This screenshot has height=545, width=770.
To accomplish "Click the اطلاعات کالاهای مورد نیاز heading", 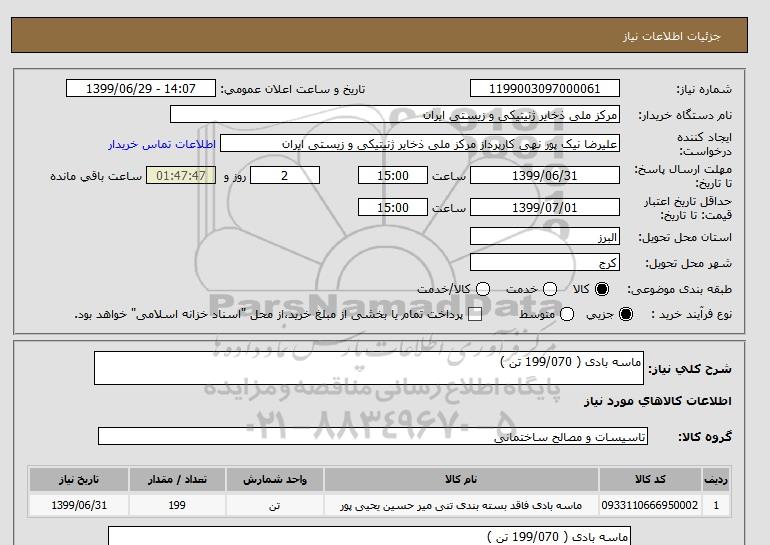I will click(x=658, y=401).
